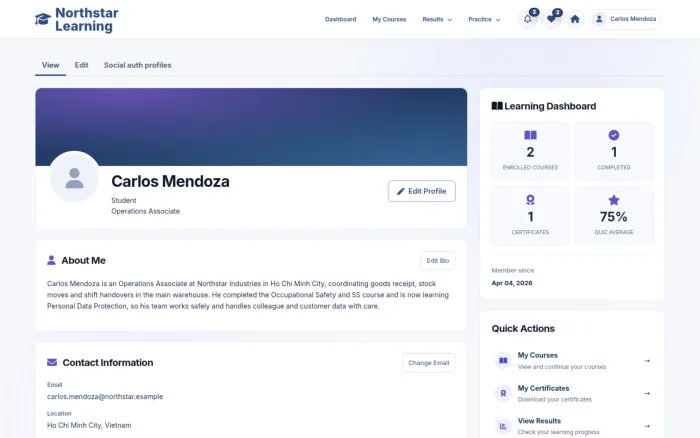Open the Carlos Mendoza user menu
The height and width of the screenshot is (438, 700).
[x=625, y=19]
